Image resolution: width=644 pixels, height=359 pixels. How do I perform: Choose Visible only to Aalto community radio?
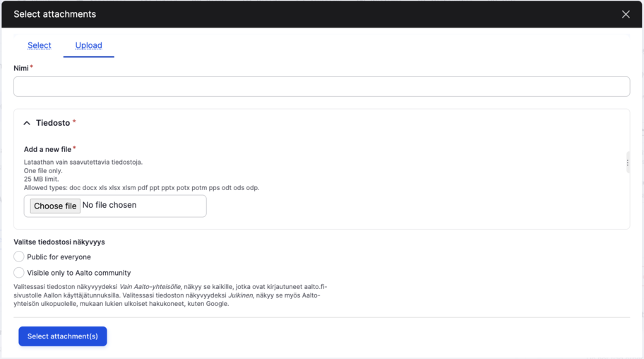click(19, 272)
